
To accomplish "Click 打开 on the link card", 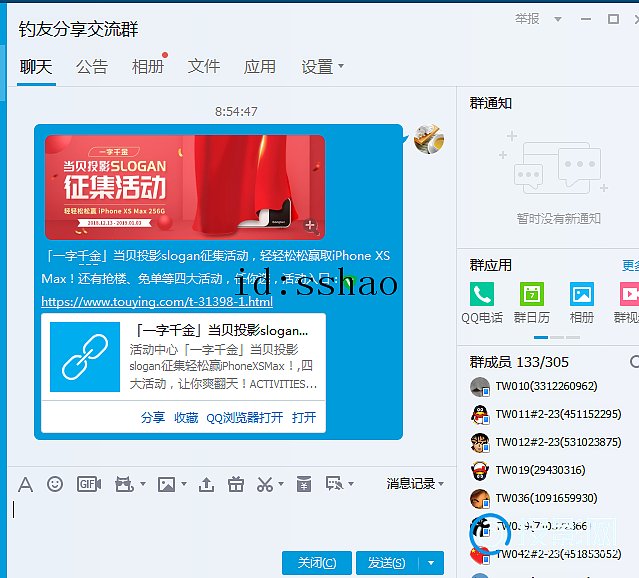I will pos(304,417).
